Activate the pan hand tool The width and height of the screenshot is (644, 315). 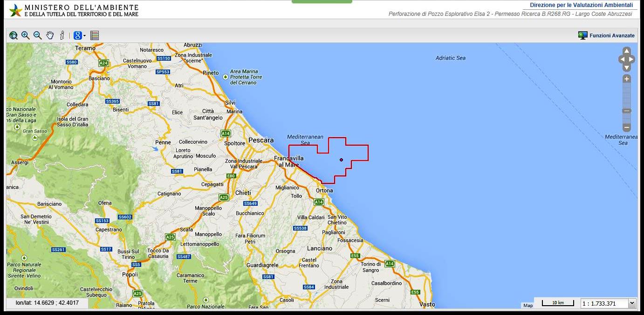[x=50, y=35]
